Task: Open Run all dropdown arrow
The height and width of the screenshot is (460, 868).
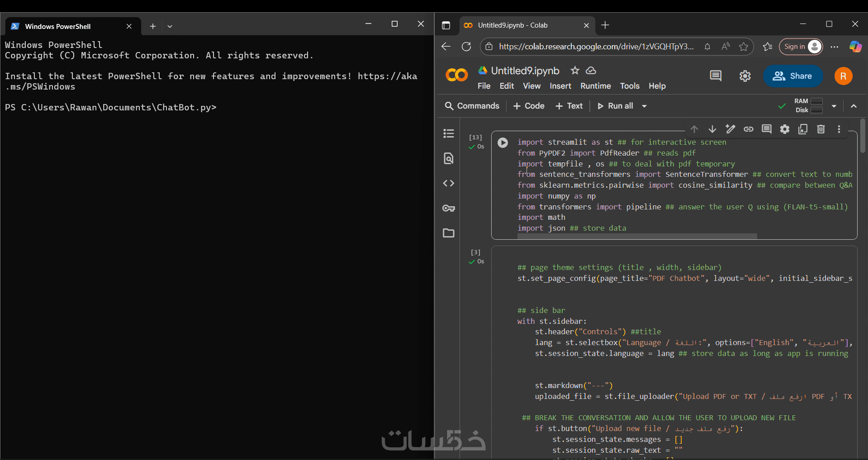Action: click(x=645, y=106)
